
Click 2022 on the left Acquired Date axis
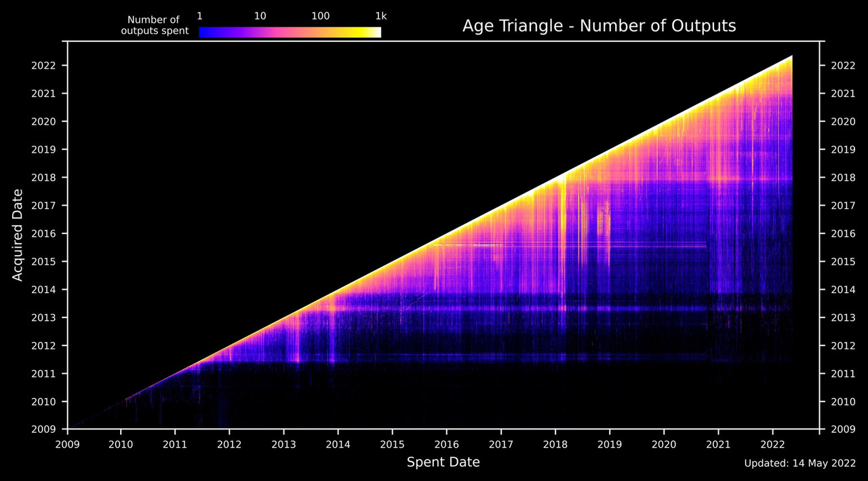pos(43,66)
